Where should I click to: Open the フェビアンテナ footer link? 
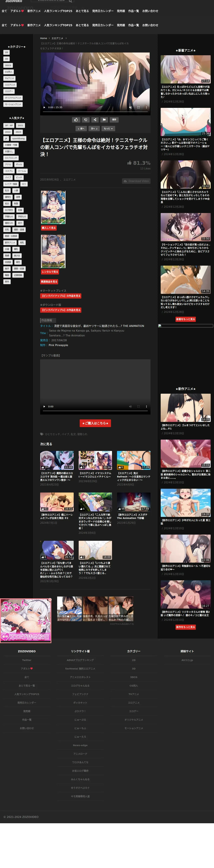click(80, 694)
